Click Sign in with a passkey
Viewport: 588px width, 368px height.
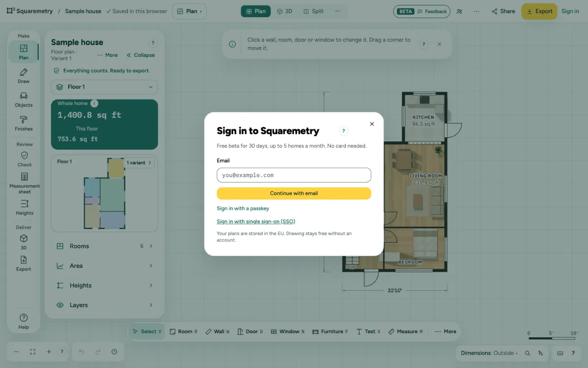click(243, 209)
